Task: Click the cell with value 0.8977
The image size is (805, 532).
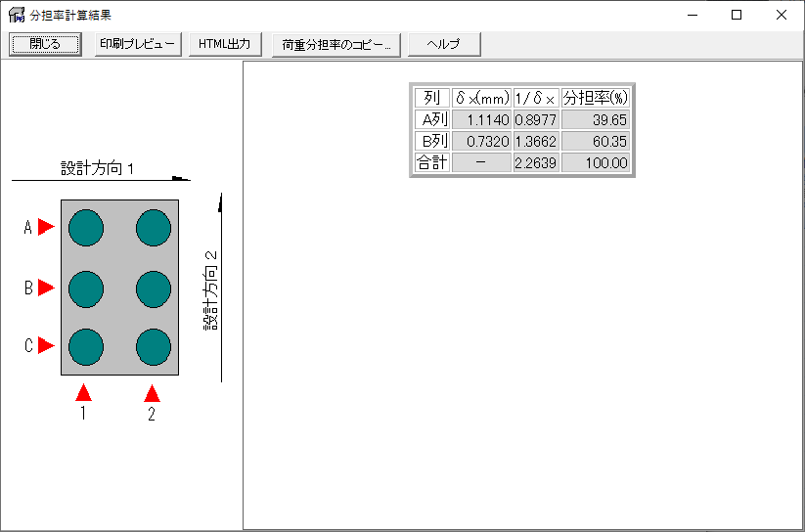Action: [x=536, y=119]
